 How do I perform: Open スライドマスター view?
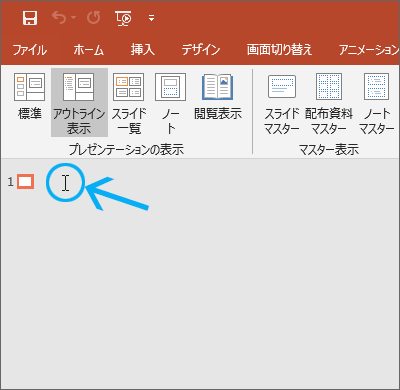coord(282,103)
